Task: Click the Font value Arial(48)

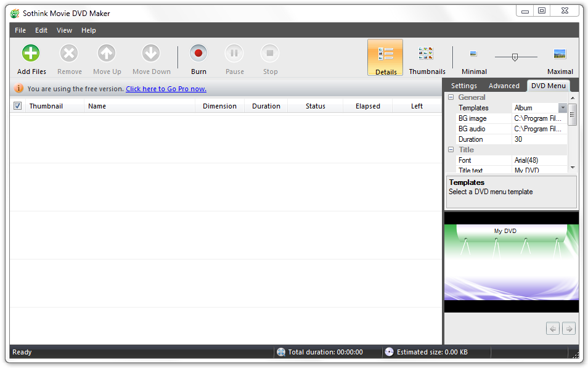Action: (x=539, y=160)
